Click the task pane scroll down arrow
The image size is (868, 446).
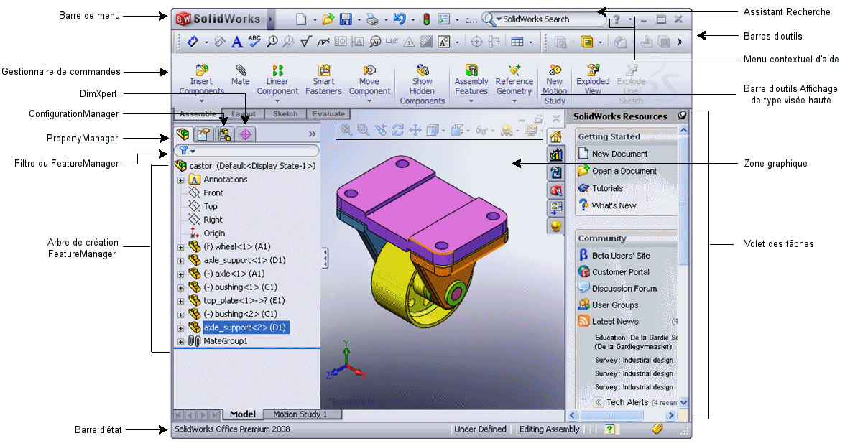[x=683, y=404]
